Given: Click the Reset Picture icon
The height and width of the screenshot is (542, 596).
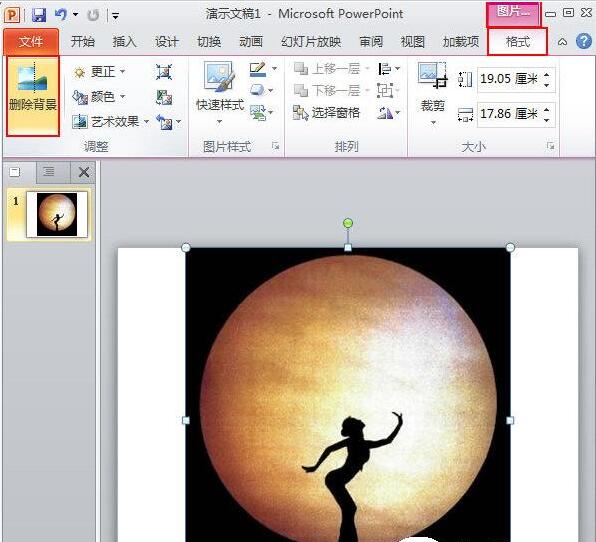Looking at the screenshot, I should pos(165,122).
